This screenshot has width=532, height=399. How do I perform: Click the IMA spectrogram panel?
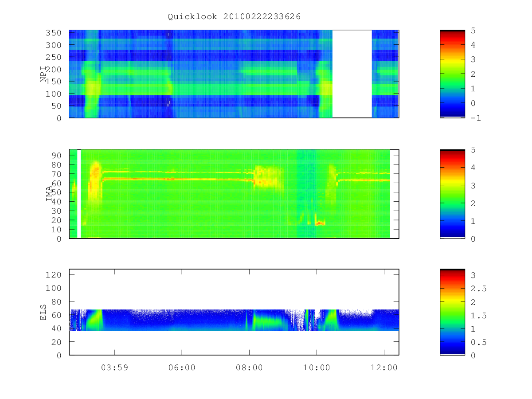234,194
